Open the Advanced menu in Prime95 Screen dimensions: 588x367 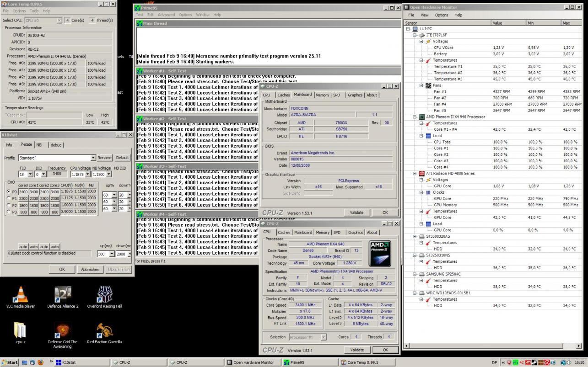point(166,15)
